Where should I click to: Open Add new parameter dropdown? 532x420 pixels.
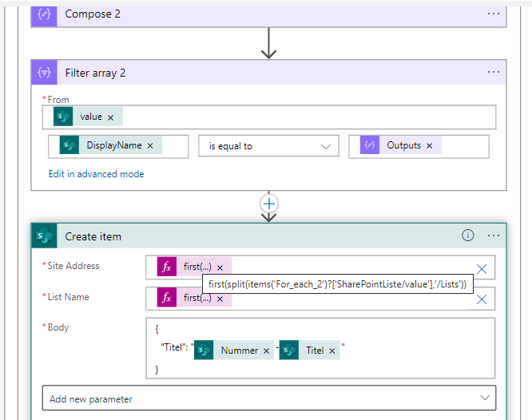pos(269,398)
